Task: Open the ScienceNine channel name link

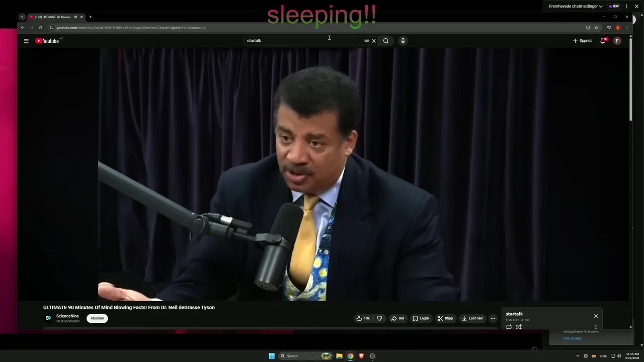Action: [x=67, y=316]
